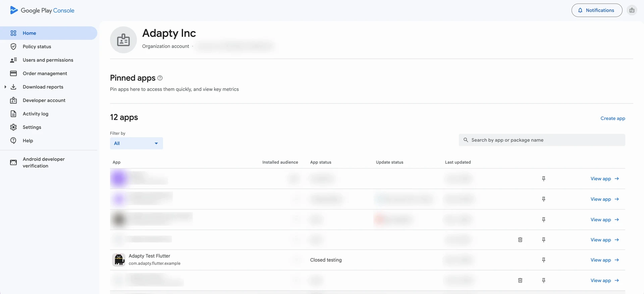
Task: Click the account avatar icon at top right
Action: pyautogui.click(x=632, y=10)
